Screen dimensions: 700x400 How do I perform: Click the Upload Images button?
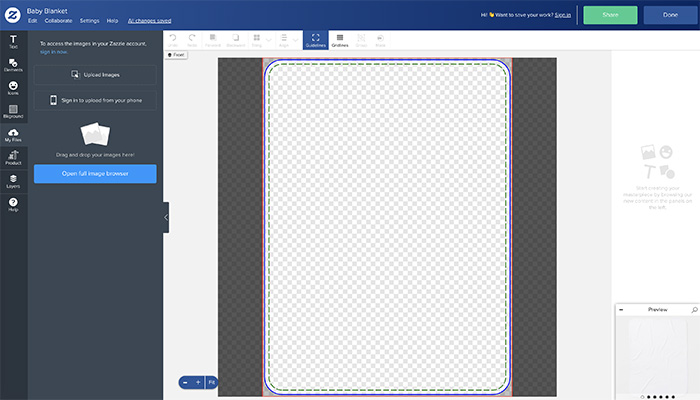[95, 74]
